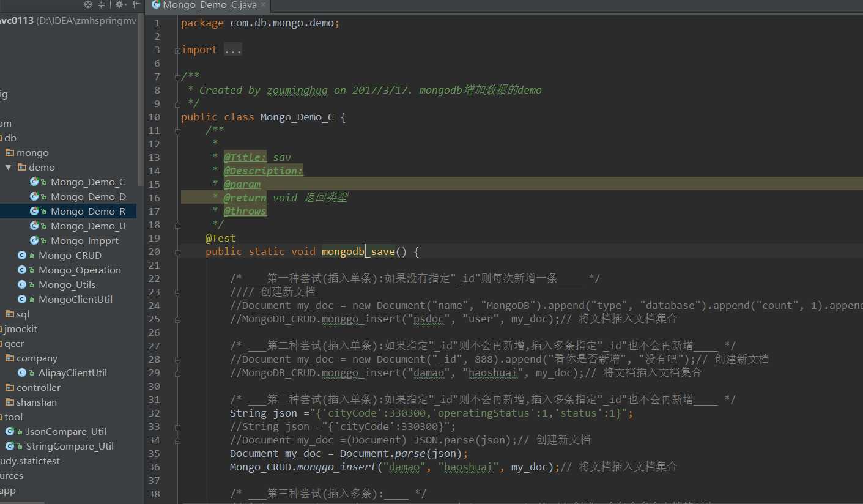Select Mongo_Impprt class file
863x504 pixels.
[x=84, y=240]
